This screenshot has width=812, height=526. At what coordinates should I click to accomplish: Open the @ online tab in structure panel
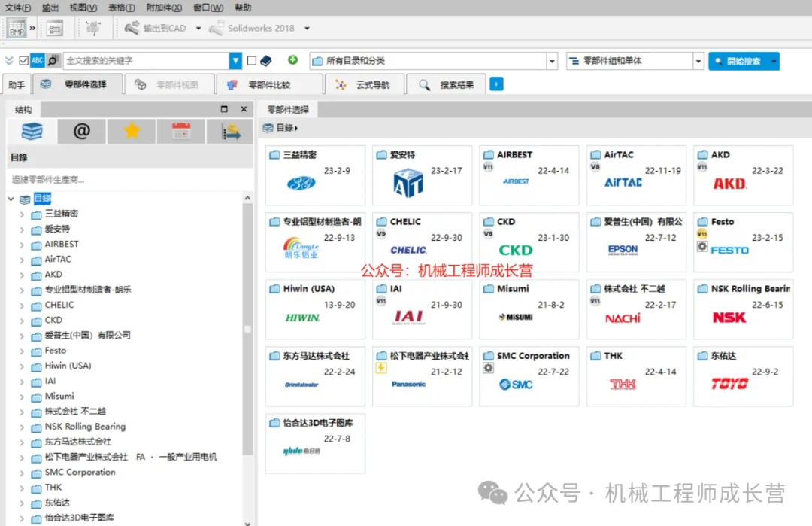click(x=82, y=131)
